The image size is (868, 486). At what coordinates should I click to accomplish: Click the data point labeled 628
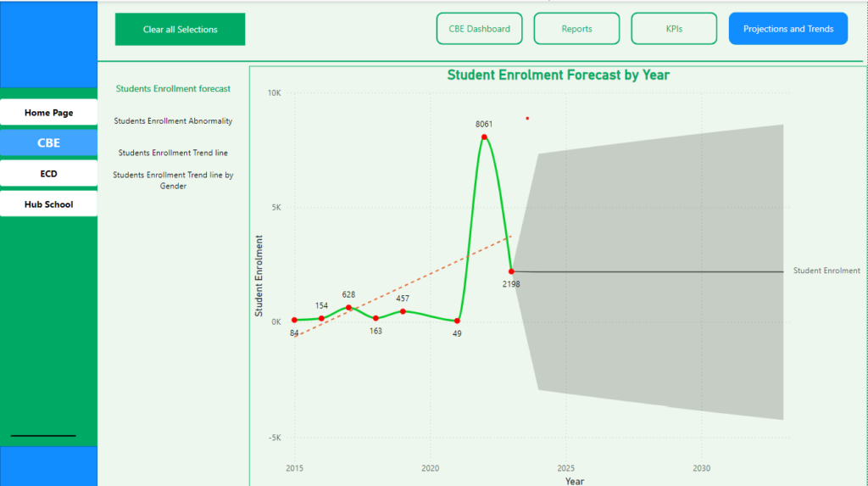pyautogui.click(x=348, y=307)
